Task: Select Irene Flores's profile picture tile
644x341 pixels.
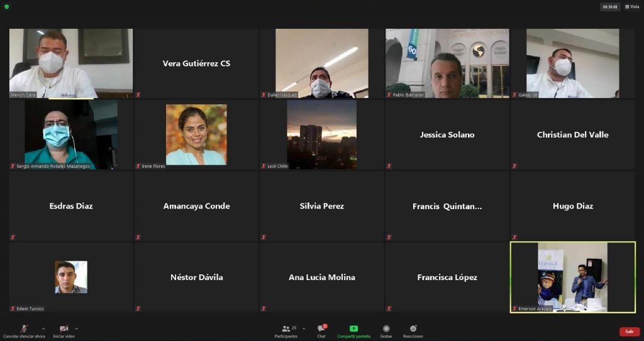Action: [x=196, y=134]
